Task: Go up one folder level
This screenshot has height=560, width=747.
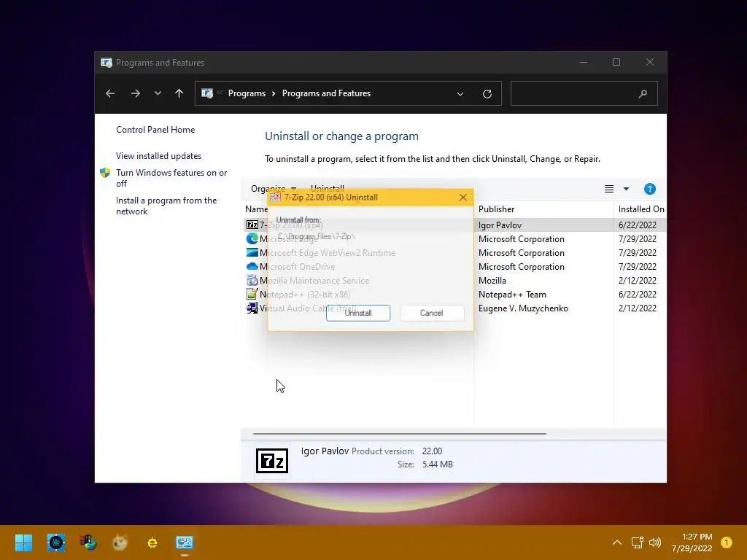Action: [179, 93]
